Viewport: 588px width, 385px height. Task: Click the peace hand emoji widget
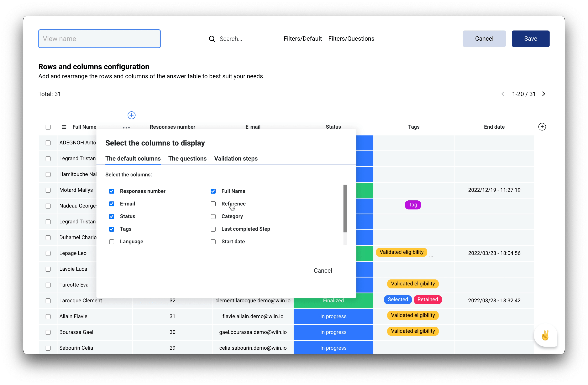click(x=546, y=335)
